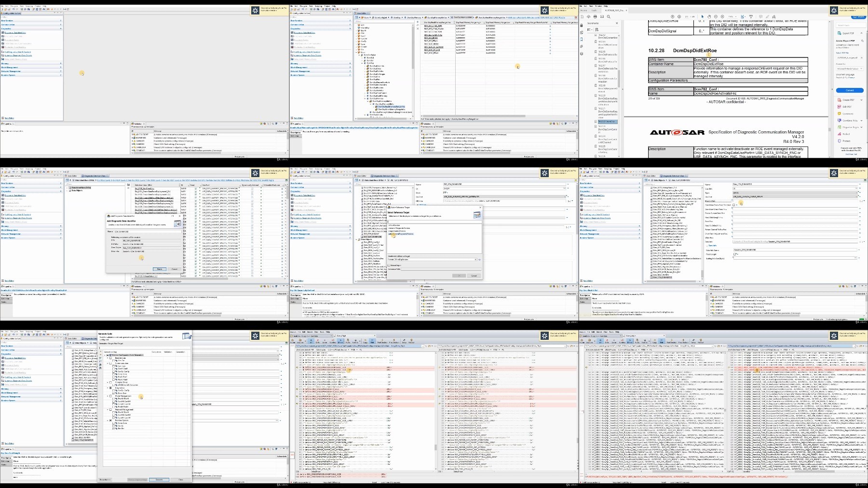Image resolution: width=868 pixels, height=488 pixels.
Task: Expand the Organize Pages chevron in the right pane
Action: (861, 127)
